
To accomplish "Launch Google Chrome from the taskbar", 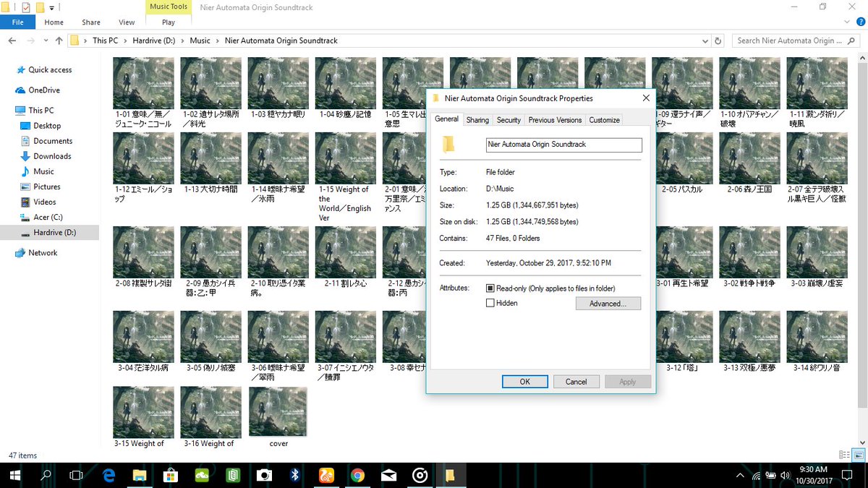I will point(357,475).
